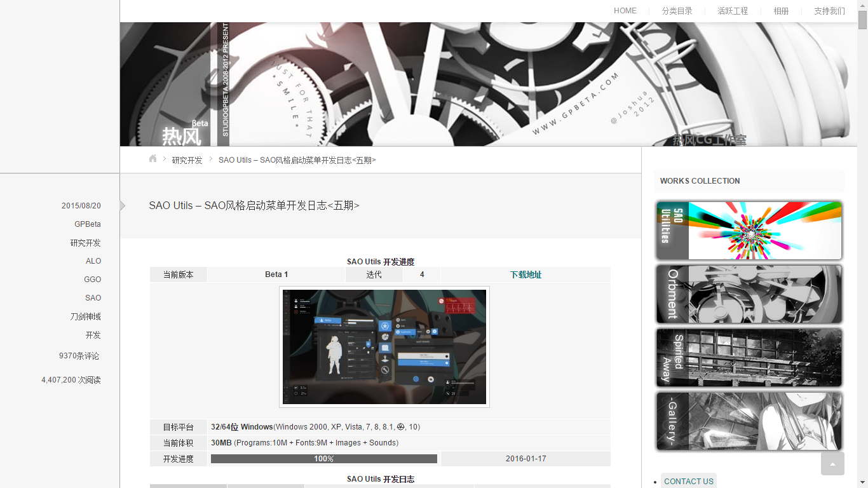Open the Gallery works banner

click(749, 421)
